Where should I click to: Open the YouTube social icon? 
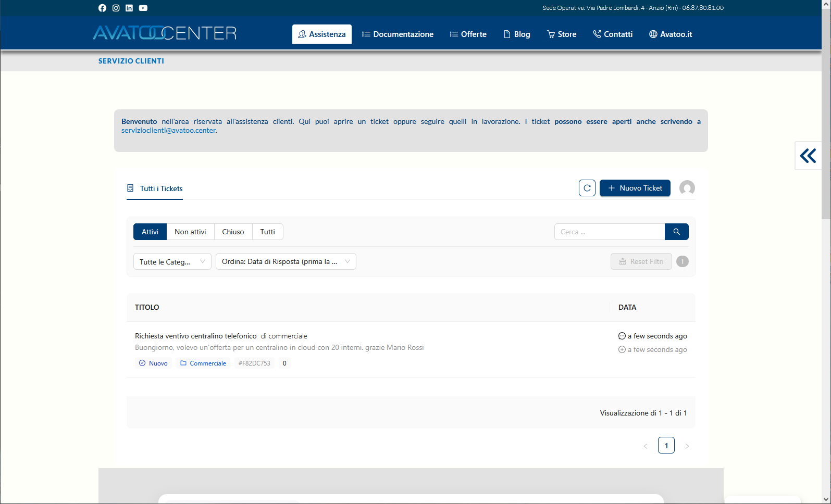[x=143, y=8]
